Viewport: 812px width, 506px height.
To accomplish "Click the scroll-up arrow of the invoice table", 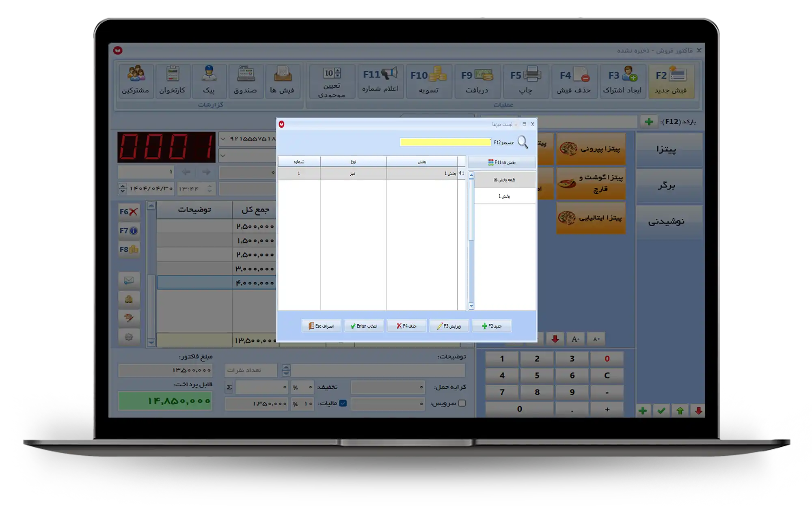I will tap(151, 206).
